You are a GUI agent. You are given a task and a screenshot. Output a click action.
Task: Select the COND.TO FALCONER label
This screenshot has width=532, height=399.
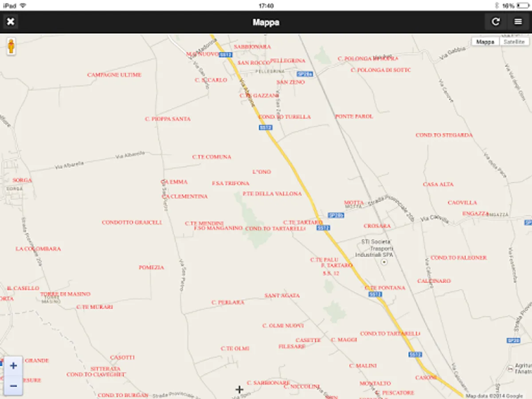458,258
